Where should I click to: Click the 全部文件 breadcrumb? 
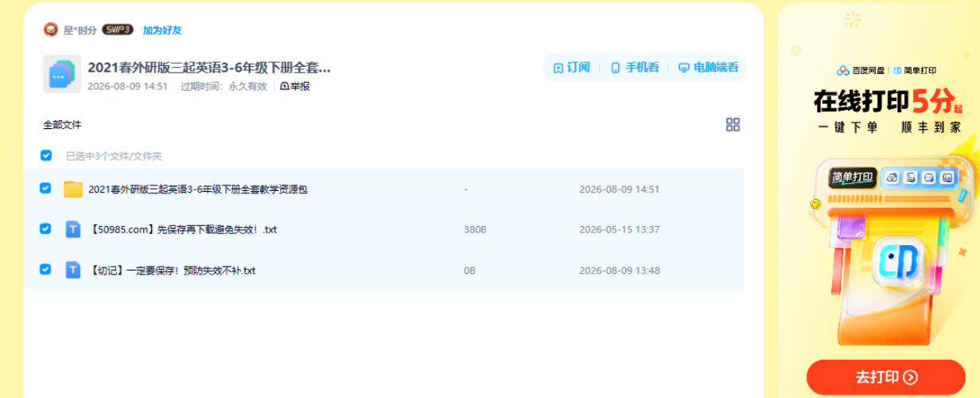point(62,125)
